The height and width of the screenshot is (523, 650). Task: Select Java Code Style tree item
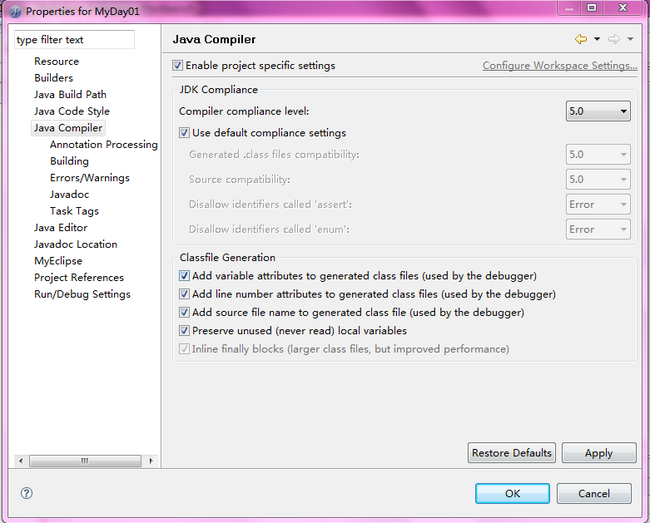point(72,111)
